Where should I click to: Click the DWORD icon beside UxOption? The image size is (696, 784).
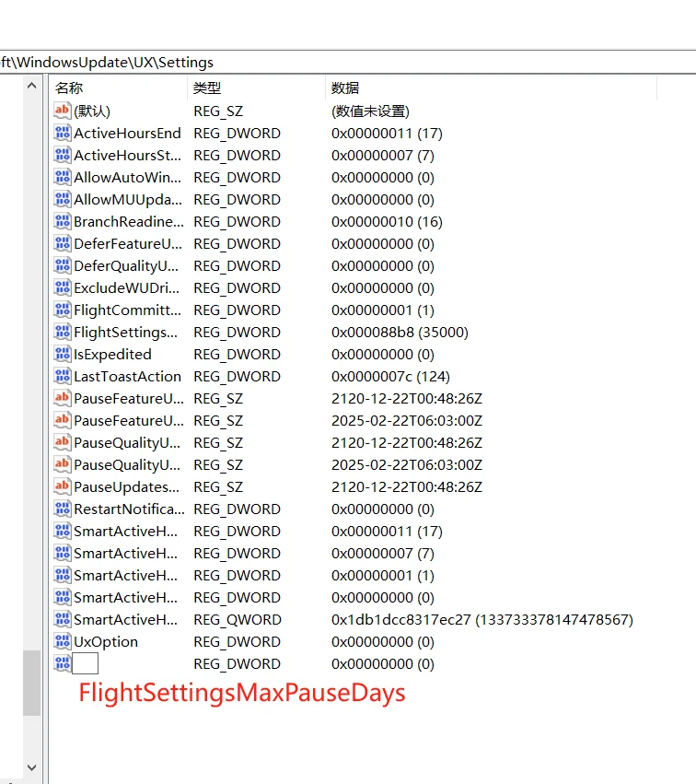point(62,641)
